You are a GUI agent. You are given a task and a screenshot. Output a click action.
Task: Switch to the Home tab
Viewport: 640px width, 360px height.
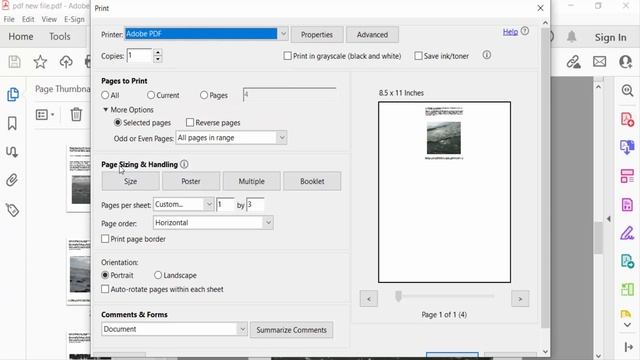pyautogui.click(x=21, y=36)
